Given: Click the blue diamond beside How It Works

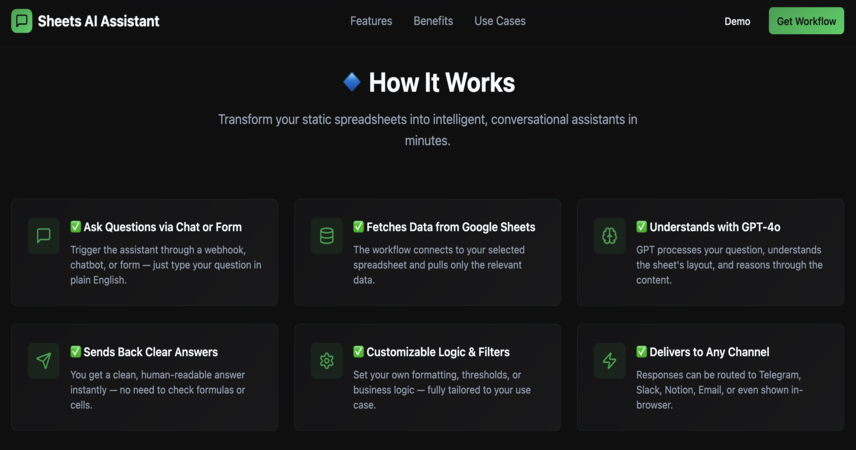Looking at the screenshot, I should pyautogui.click(x=352, y=82).
